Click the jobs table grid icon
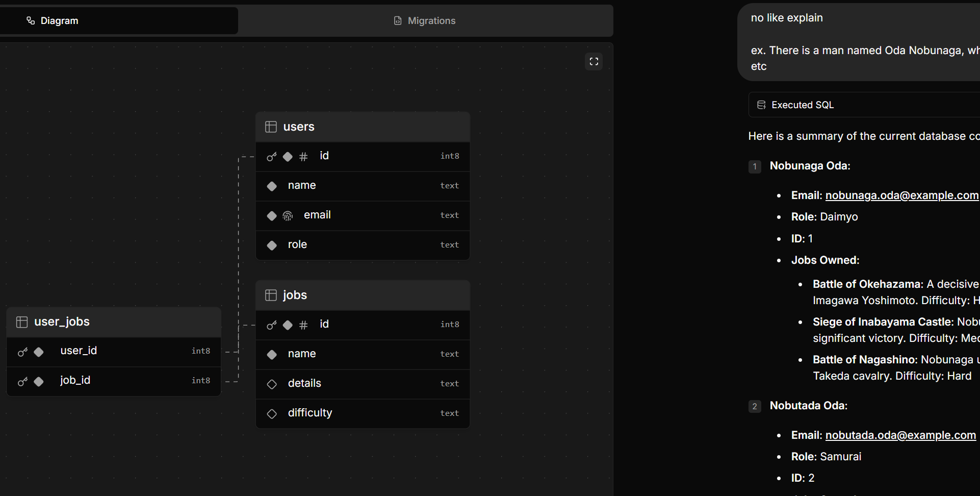Screen dimensions: 980x496 [x=271, y=295]
